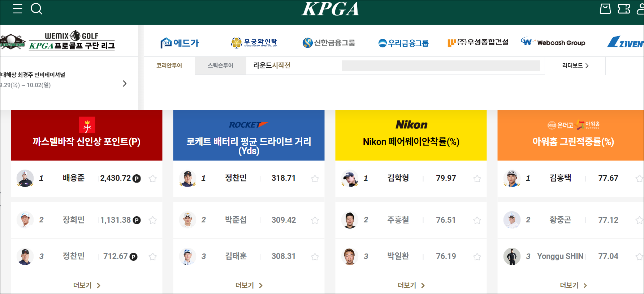Click the 아워홈 그린적중률 header
Image resolution: width=644 pixels, height=294 pixels.
click(571, 135)
